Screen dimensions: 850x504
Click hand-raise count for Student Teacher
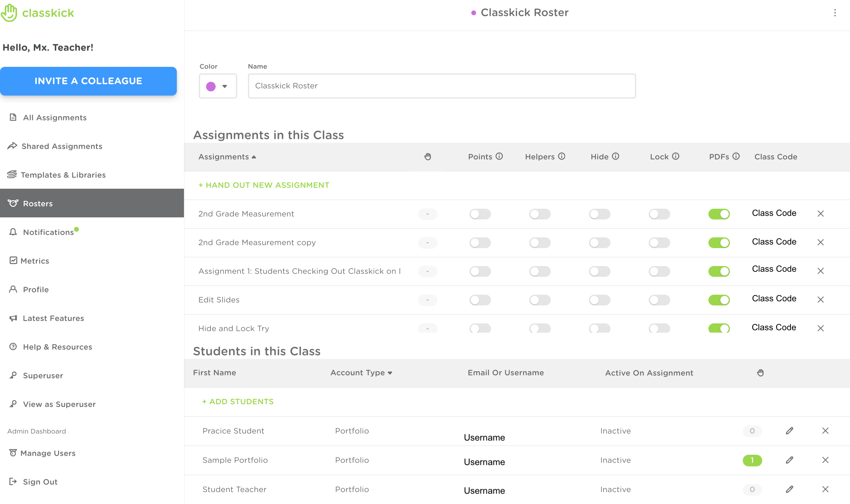(752, 489)
